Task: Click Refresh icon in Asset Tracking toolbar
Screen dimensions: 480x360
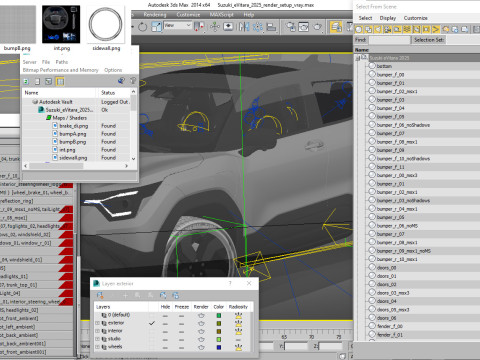Action: coord(26,81)
